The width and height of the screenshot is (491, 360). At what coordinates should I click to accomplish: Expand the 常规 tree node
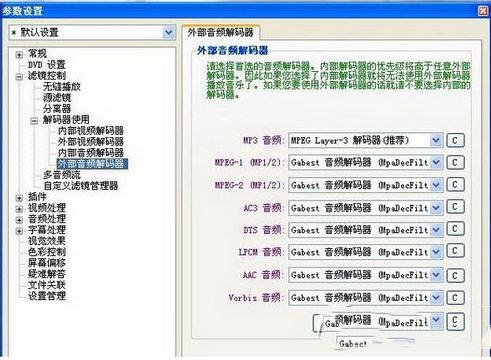pos(19,55)
